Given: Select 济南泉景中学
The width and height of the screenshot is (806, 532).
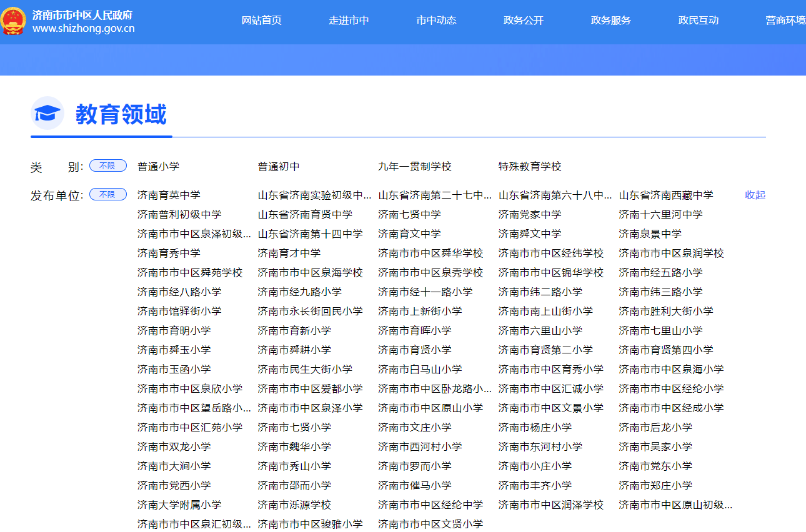Looking at the screenshot, I should point(650,234).
